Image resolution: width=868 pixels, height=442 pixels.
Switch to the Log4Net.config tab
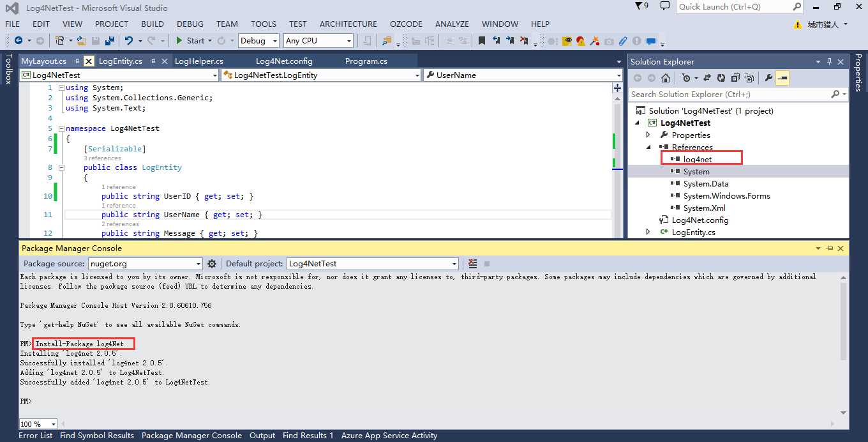pyautogui.click(x=284, y=61)
